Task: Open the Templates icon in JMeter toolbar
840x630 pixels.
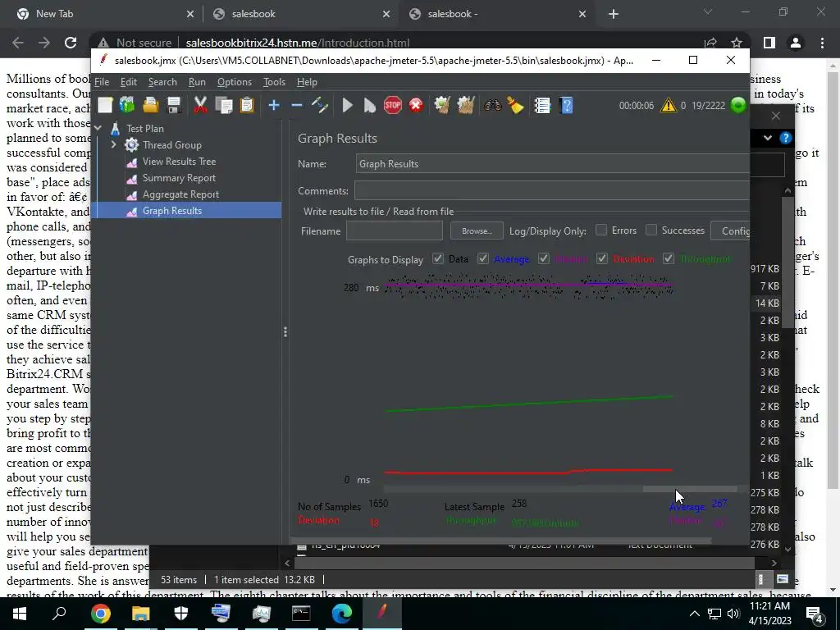Action: click(x=127, y=106)
